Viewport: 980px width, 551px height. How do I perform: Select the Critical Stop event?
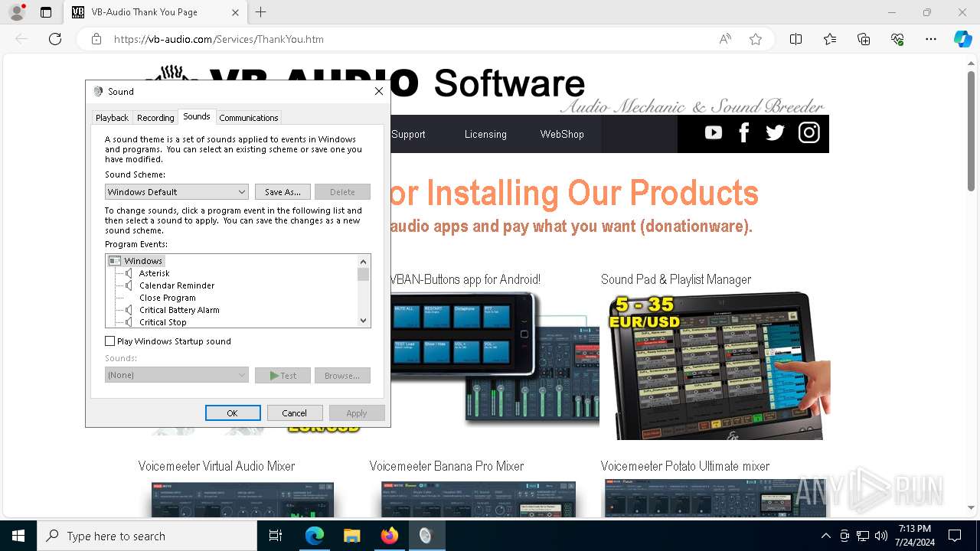pyautogui.click(x=163, y=322)
